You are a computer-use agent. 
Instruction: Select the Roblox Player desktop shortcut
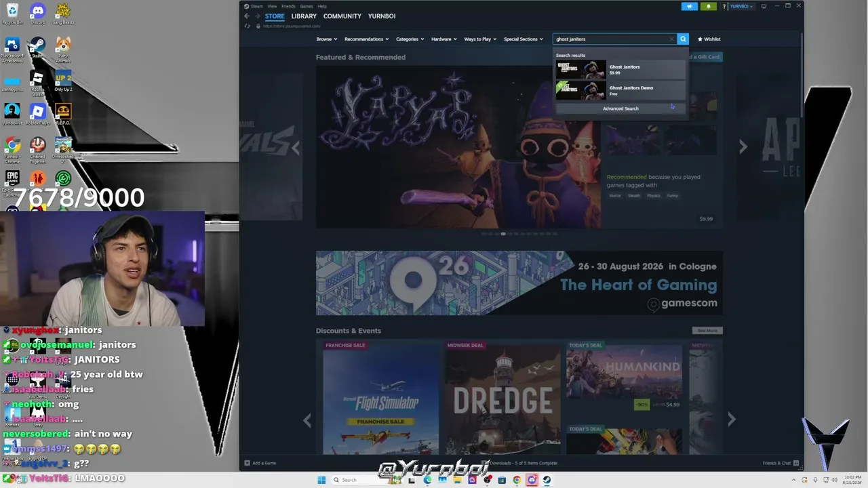click(37, 114)
